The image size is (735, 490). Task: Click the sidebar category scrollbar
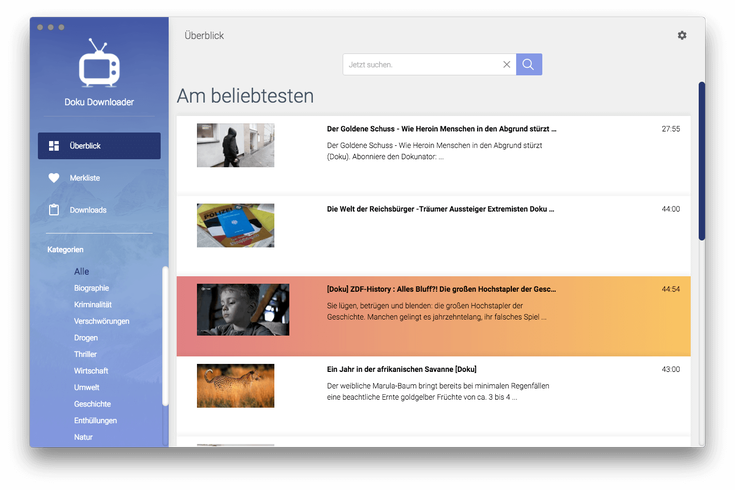pyautogui.click(x=165, y=336)
